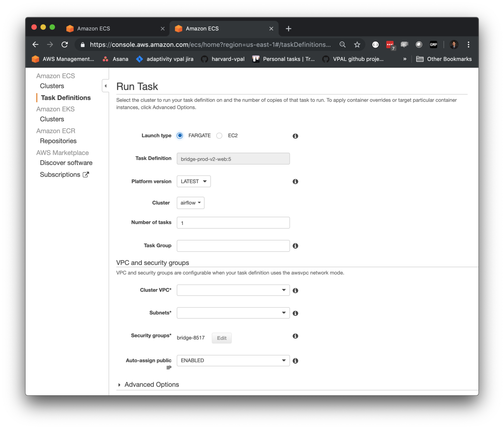Click the browser address bar URL
The height and width of the screenshot is (429, 504).
point(210,45)
